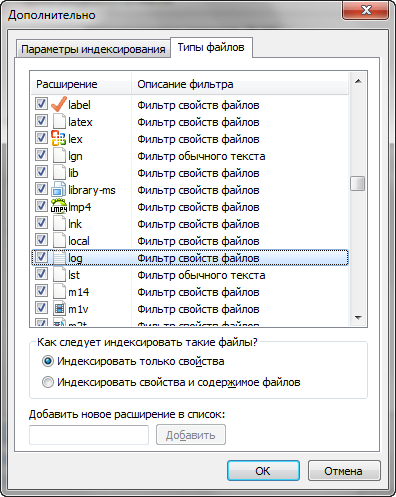396x497 pixels.
Task: Sort by 'Описание фильтра' column header
Action: (240, 84)
